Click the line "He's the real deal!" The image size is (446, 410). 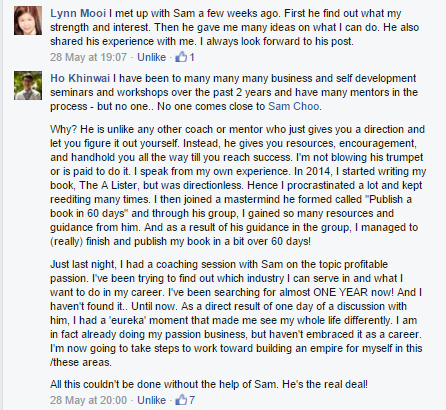tap(325, 384)
